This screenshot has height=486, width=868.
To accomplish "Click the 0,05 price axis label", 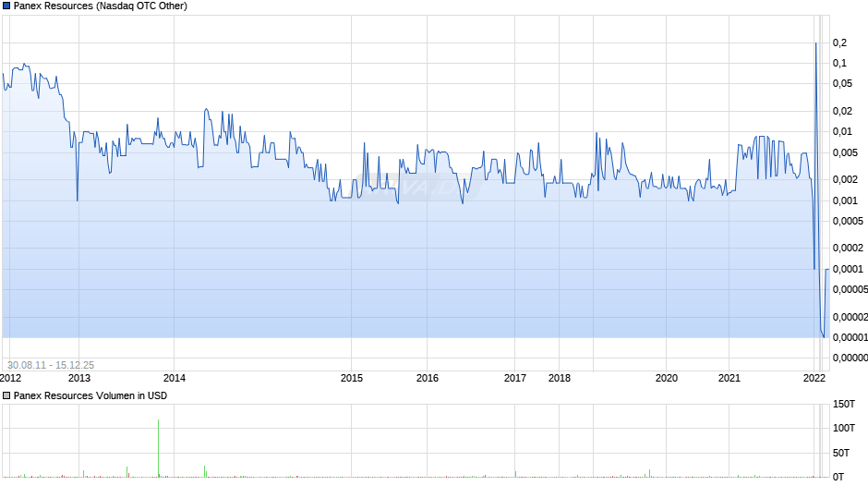I will 842,84.
